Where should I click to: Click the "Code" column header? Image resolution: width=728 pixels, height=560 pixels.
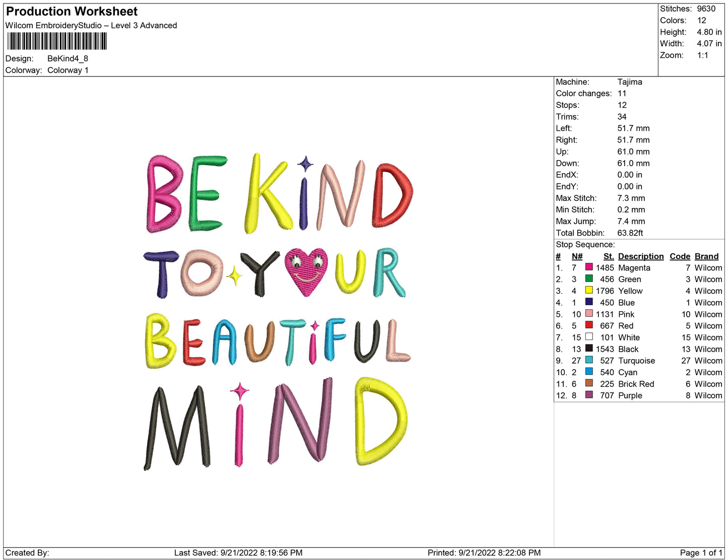pos(680,256)
